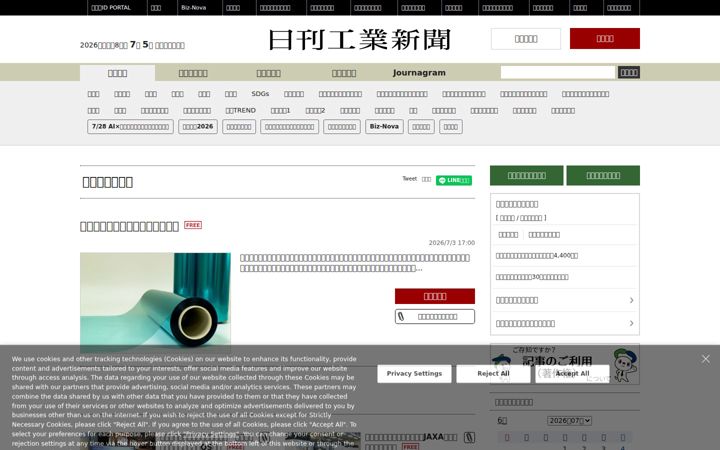Click Reject All in the cookie banner

pos(493,374)
